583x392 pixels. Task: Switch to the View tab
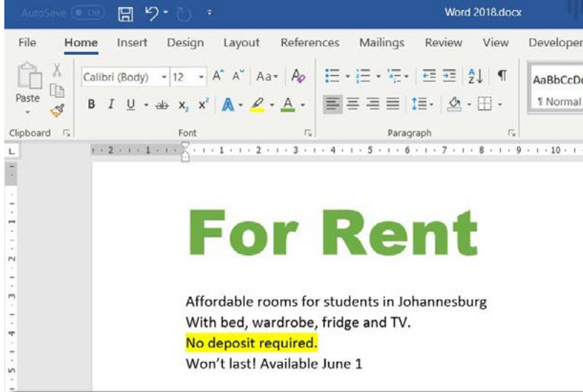coord(495,43)
